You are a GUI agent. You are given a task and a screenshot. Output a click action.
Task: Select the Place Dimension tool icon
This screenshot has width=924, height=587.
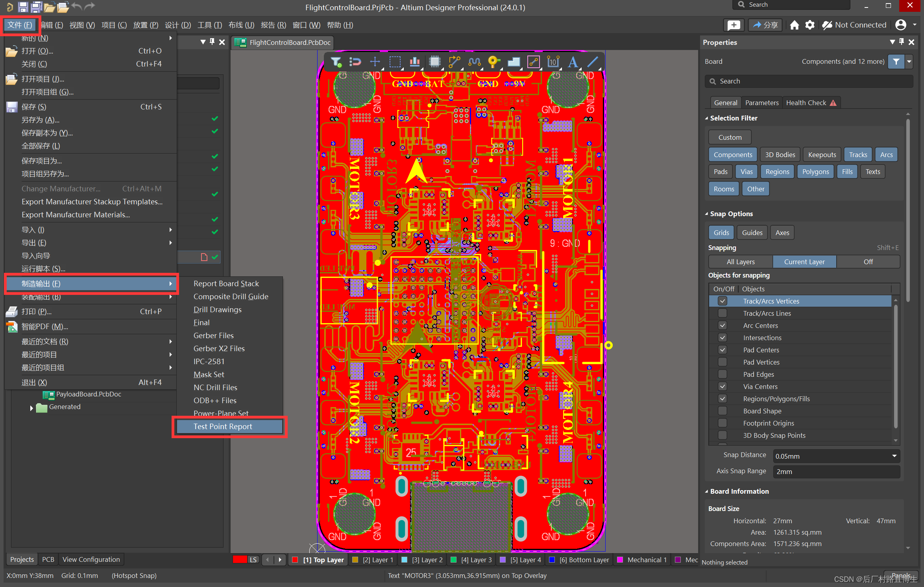(x=553, y=62)
